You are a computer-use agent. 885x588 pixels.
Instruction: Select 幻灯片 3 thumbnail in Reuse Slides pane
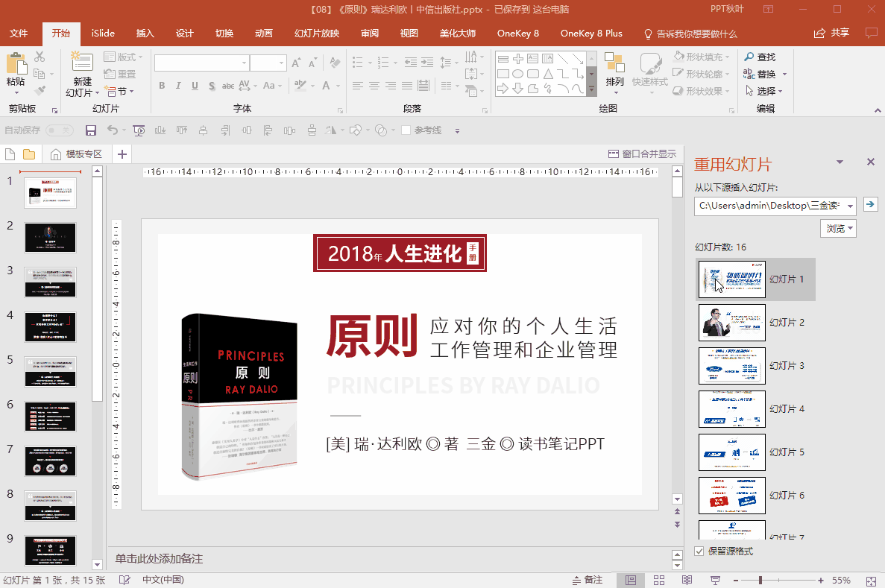tap(731, 366)
